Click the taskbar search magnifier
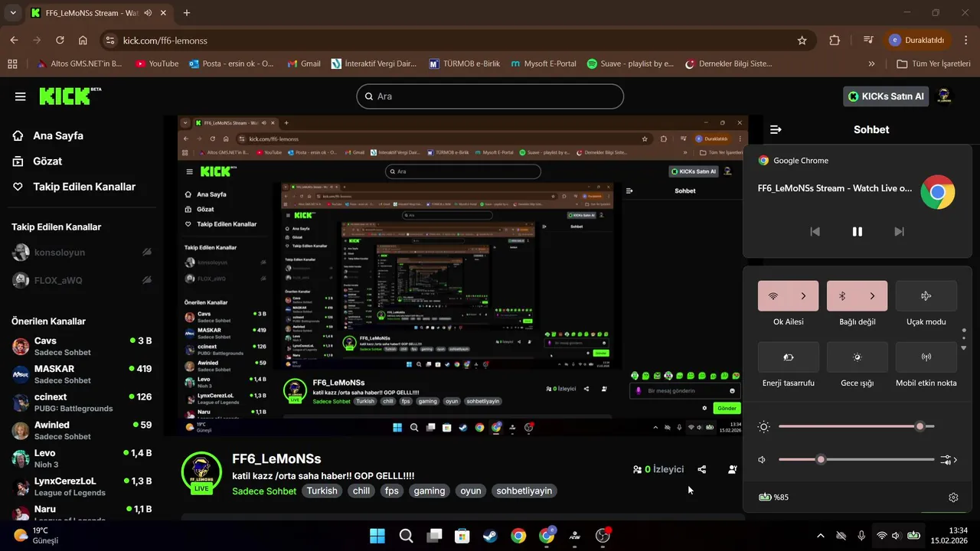Image resolution: width=980 pixels, height=551 pixels. [x=406, y=536]
